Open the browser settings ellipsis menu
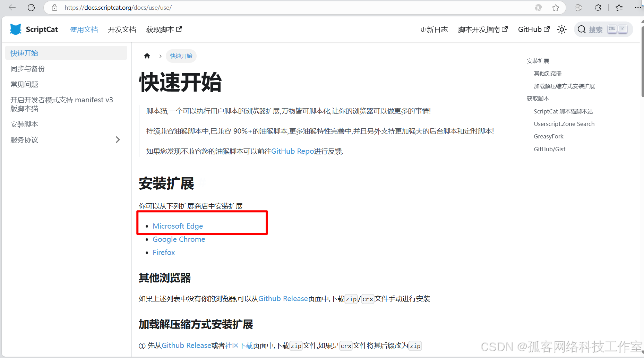The width and height of the screenshot is (644, 358). pos(638,8)
